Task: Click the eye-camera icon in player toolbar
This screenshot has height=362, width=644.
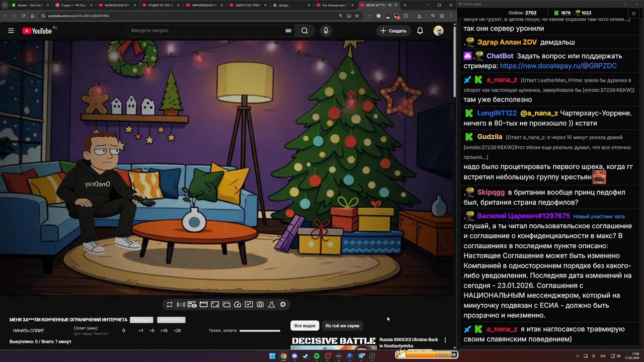Action: coord(192,305)
